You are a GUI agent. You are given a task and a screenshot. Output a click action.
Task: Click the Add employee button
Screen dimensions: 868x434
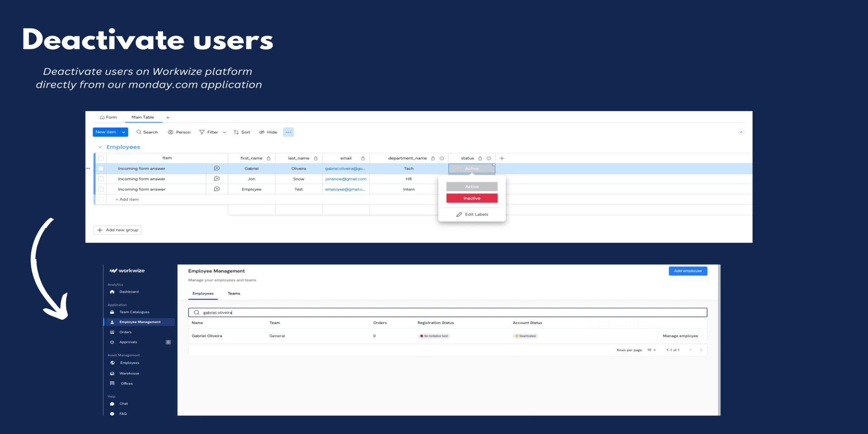click(688, 271)
